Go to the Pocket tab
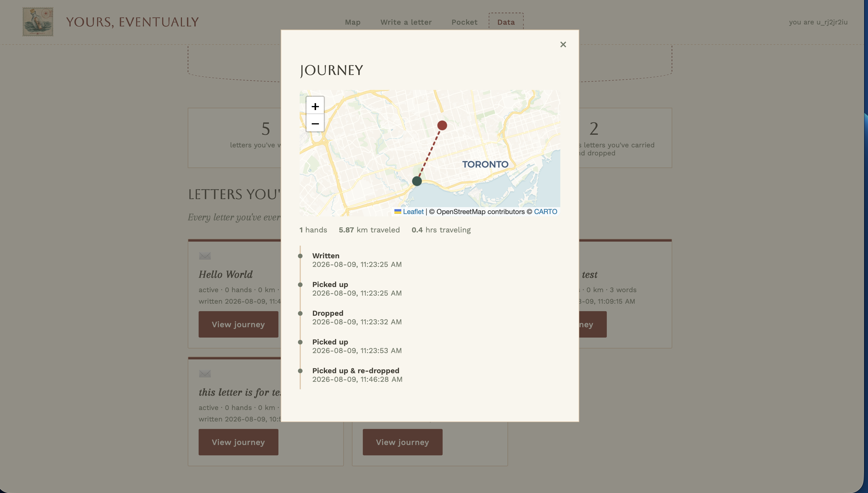The height and width of the screenshot is (493, 868). coord(464,22)
